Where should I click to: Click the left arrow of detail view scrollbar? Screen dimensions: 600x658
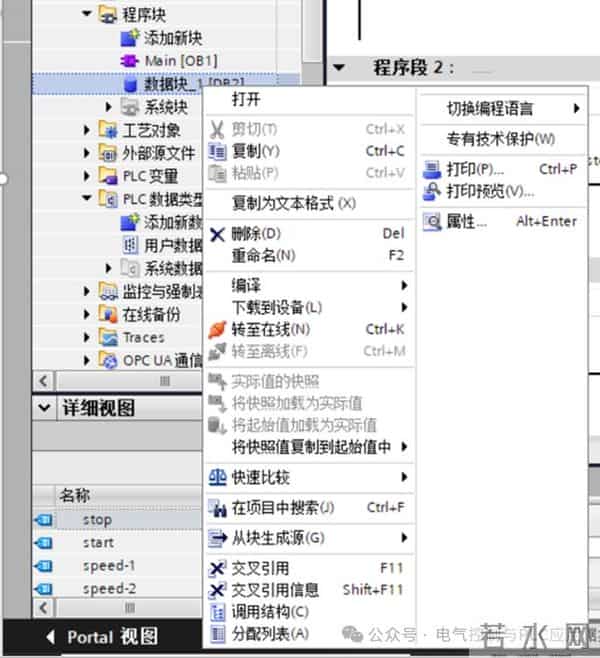click(43, 608)
